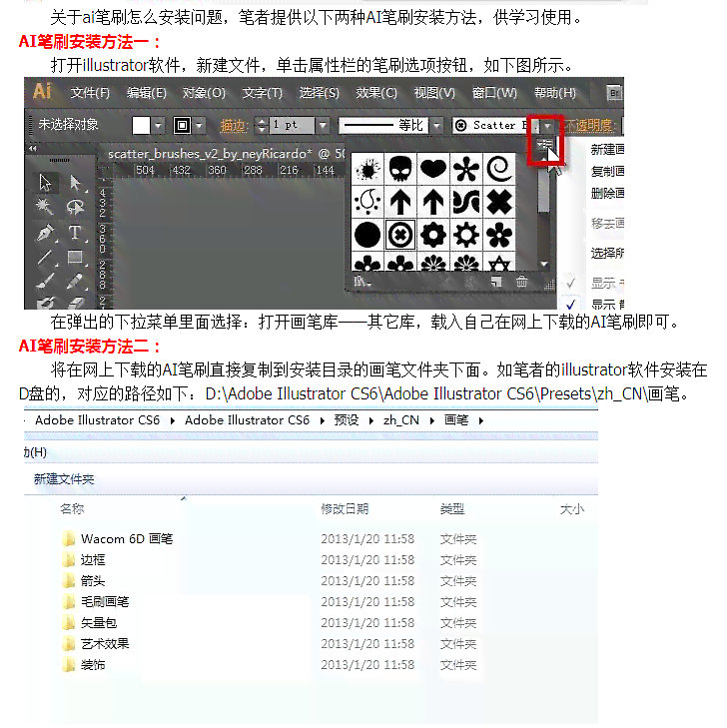Expand breadcrumb arrow after 画笔

click(x=481, y=420)
